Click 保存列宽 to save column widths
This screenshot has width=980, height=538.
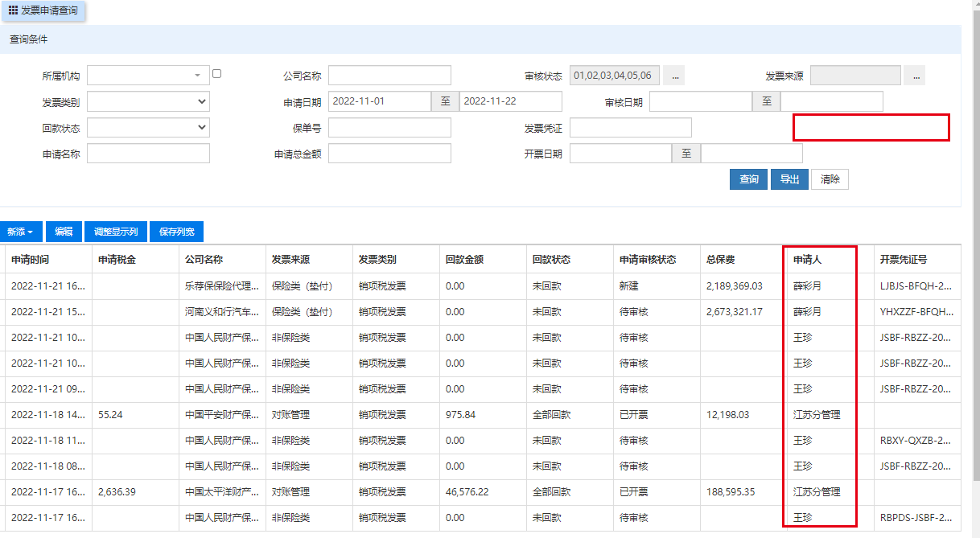pyautogui.click(x=176, y=232)
